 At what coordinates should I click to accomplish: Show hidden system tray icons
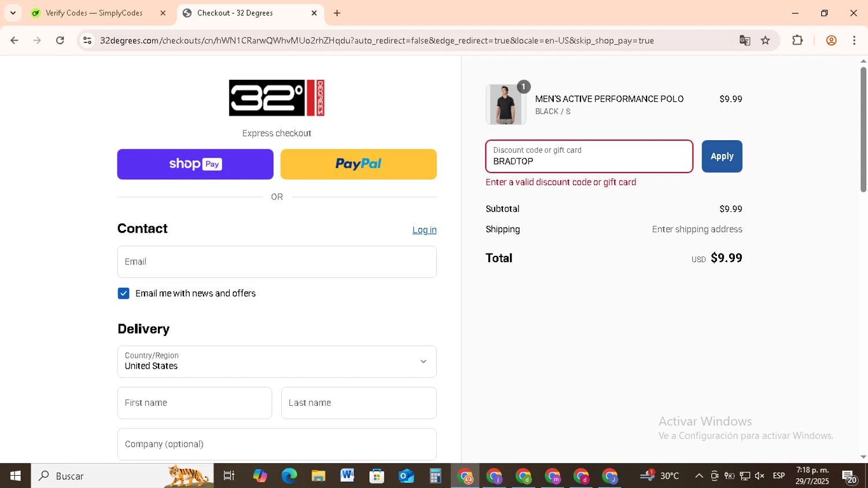click(x=699, y=476)
